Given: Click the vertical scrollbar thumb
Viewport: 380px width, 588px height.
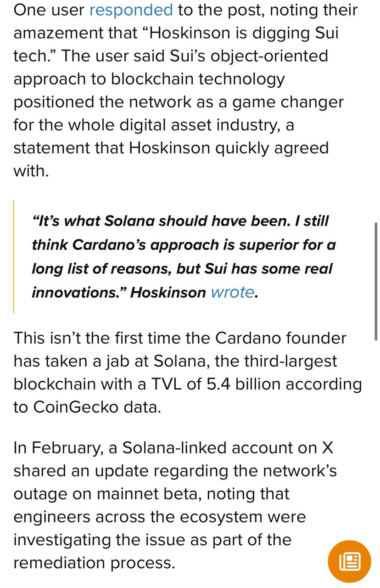Looking at the screenshot, I should [x=375, y=280].
